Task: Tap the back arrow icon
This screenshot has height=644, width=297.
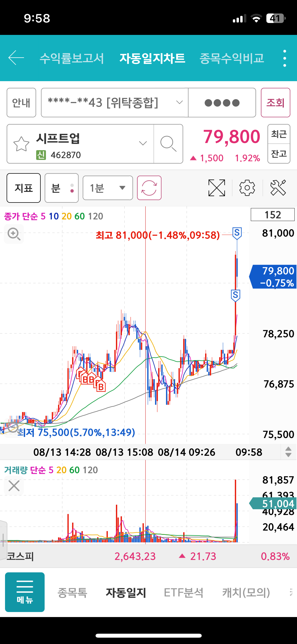Action: tap(16, 58)
